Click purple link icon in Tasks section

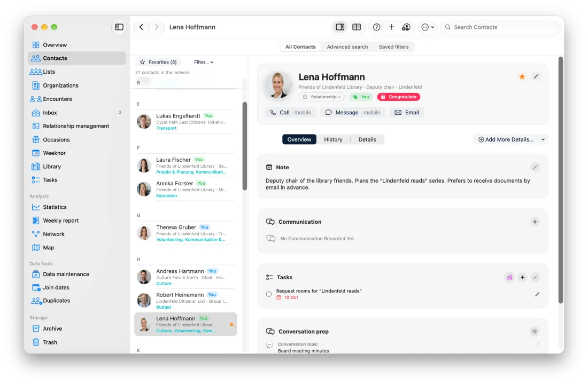point(509,278)
